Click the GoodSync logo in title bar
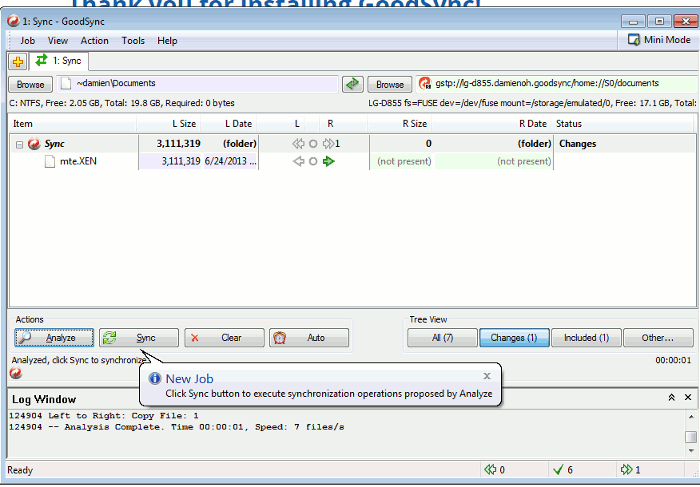 13,21
